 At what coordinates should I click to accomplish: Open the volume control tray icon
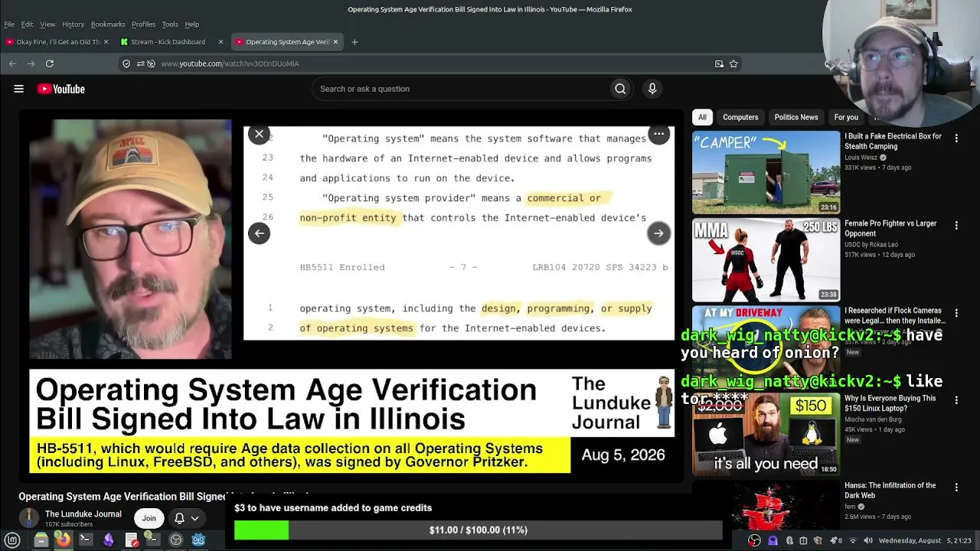(869, 540)
